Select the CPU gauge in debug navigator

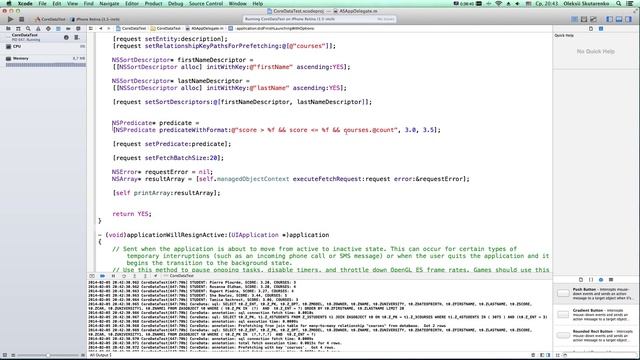coord(45,47)
